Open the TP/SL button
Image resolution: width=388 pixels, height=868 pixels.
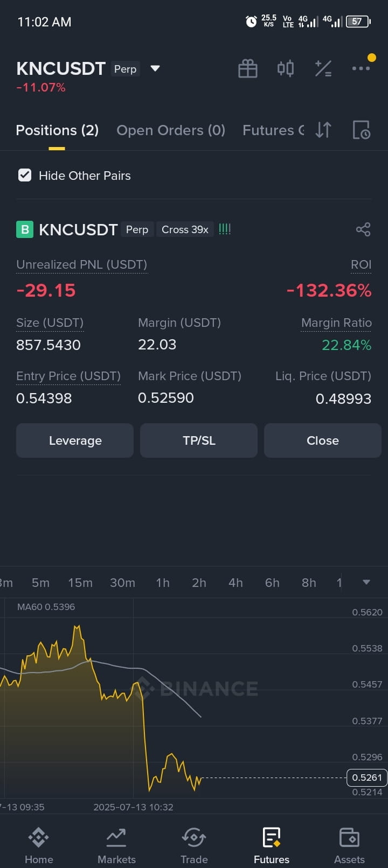[199, 440]
